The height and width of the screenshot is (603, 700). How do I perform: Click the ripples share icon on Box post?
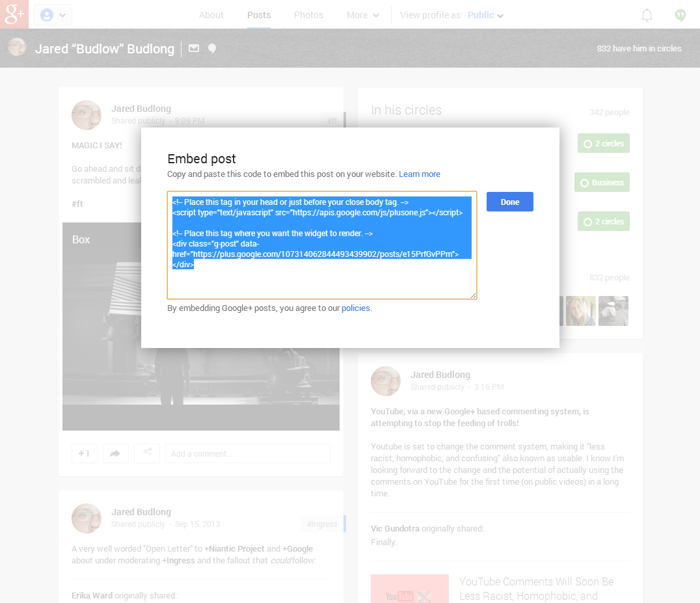click(147, 453)
